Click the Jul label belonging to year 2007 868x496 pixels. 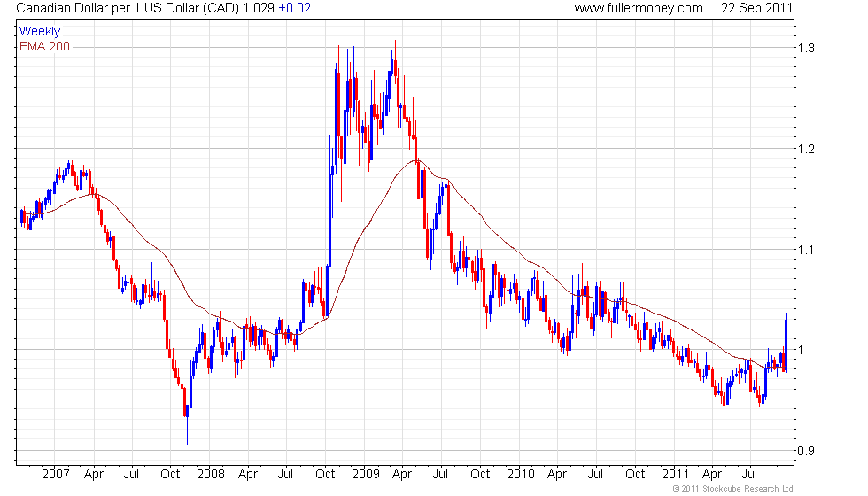point(131,475)
